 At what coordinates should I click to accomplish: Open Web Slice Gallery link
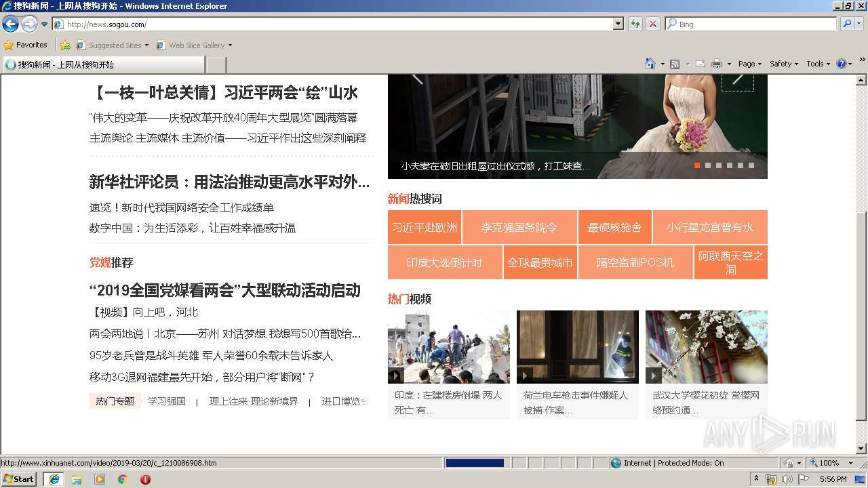pyautogui.click(x=194, y=45)
